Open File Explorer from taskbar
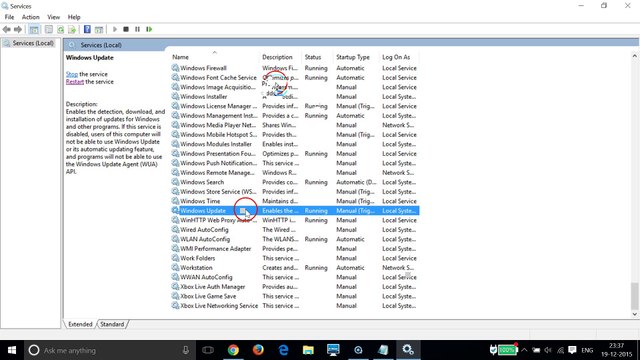Viewport: 640px width, 360px height. (x=308, y=350)
